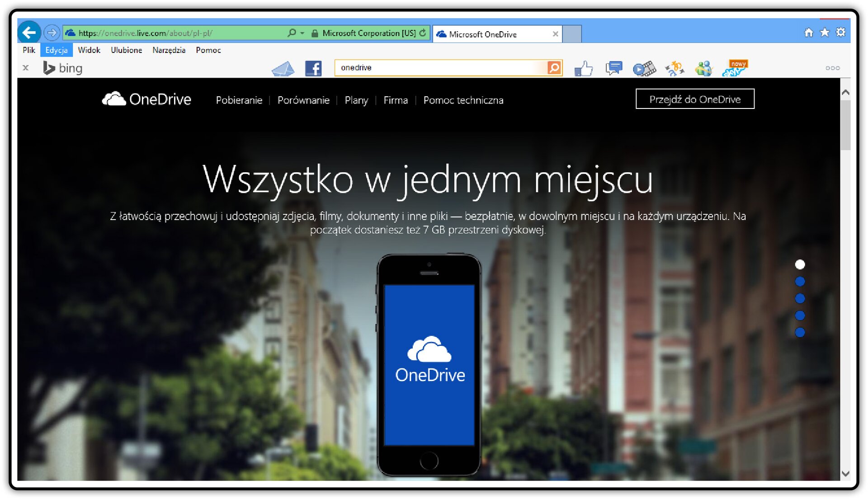This screenshot has width=868, height=499.
Task: Select the first white slide indicator dot
Action: 800,264
